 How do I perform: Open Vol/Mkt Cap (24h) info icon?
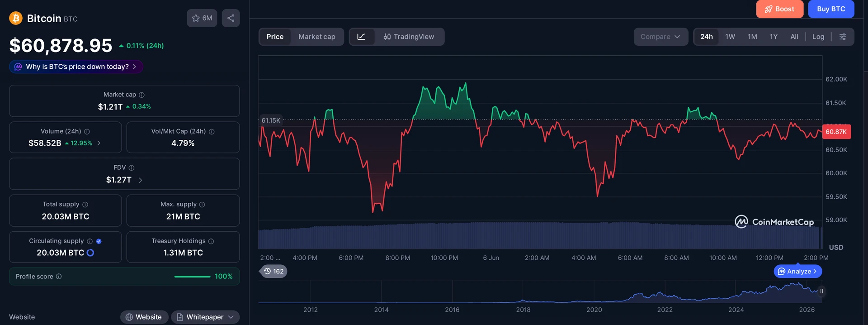pyautogui.click(x=212, y=131)
